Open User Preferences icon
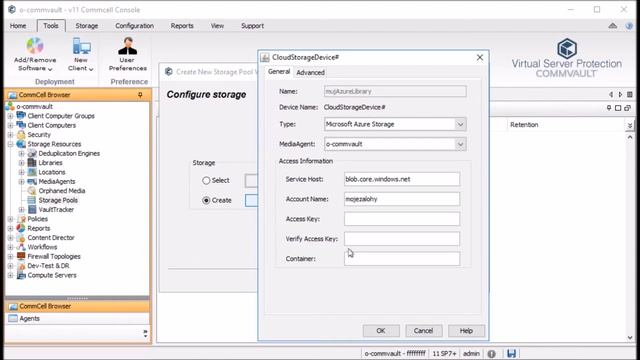640x360 pixels. tap(127, 46)
